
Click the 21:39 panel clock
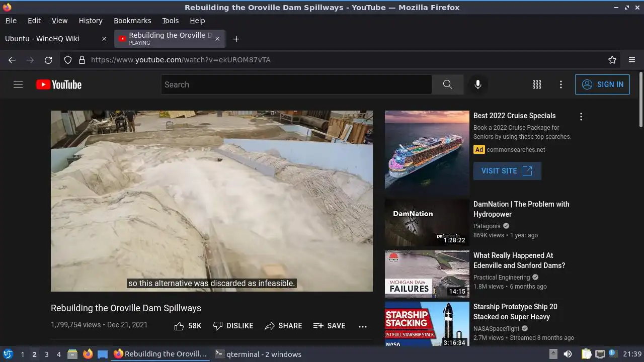[x=632, y=354]
